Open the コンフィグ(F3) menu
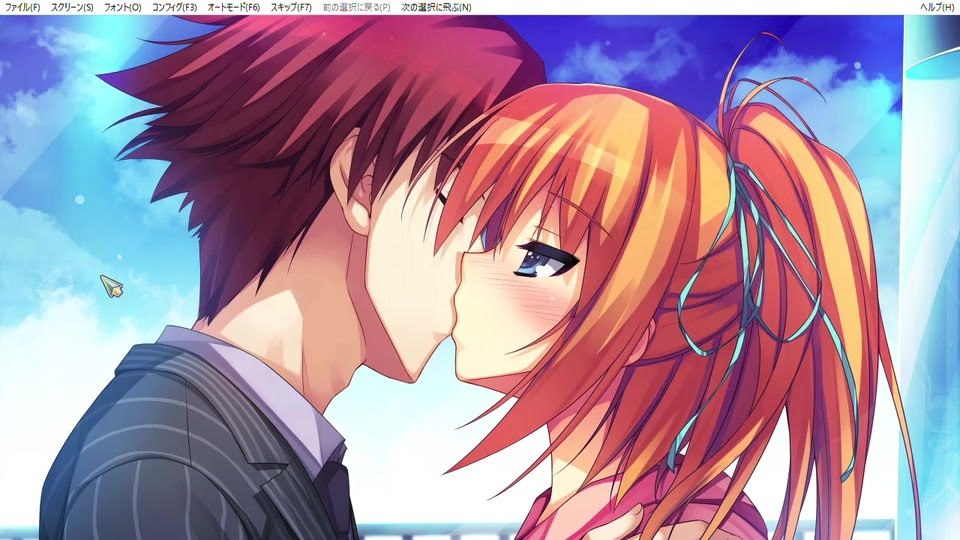The image size is (960, 540). 174,7
